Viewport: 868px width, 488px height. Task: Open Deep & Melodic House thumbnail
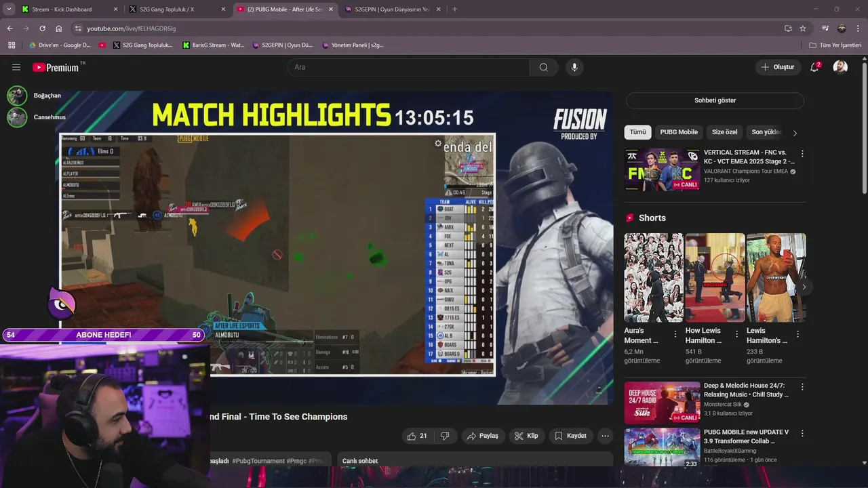tap(662, 403)
